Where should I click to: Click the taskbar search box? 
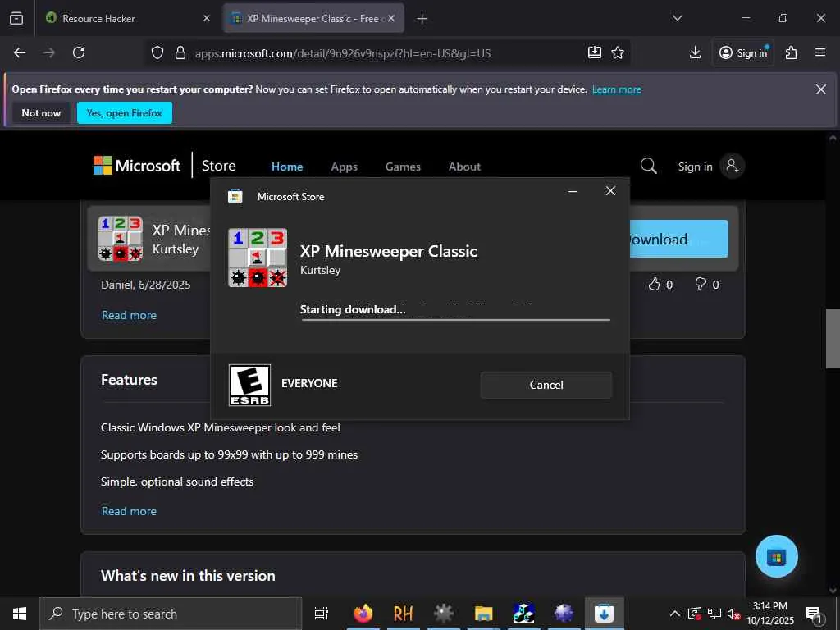point(171,614)
